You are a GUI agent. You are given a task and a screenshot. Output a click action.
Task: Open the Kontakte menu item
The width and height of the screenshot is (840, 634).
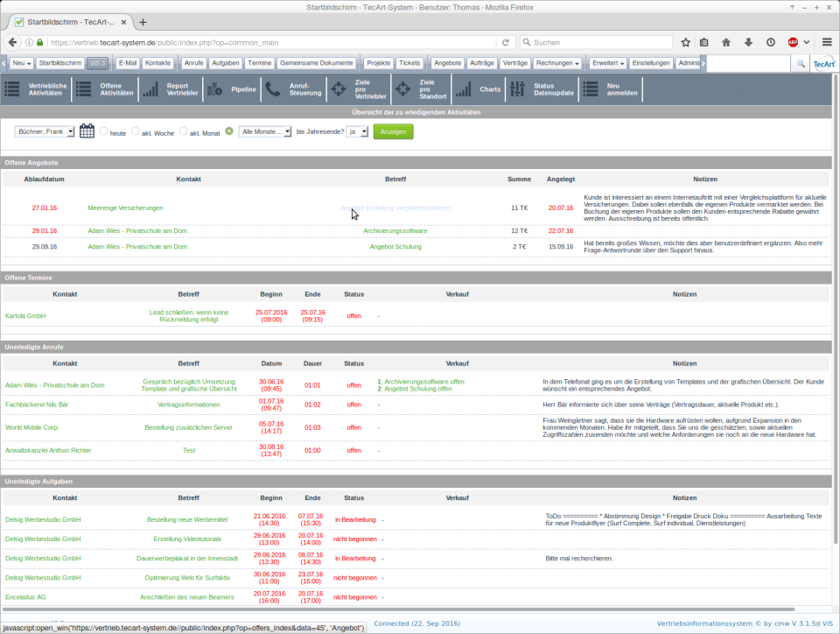coord(158,63)
